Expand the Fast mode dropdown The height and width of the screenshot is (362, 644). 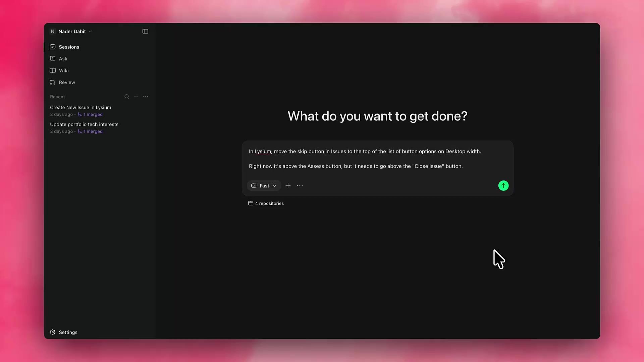click(264, 186)
